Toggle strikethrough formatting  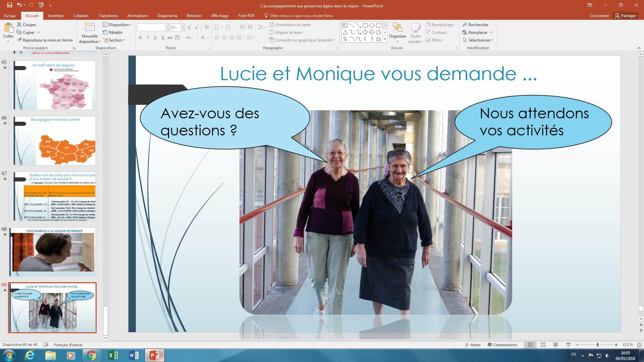(170, 38)
